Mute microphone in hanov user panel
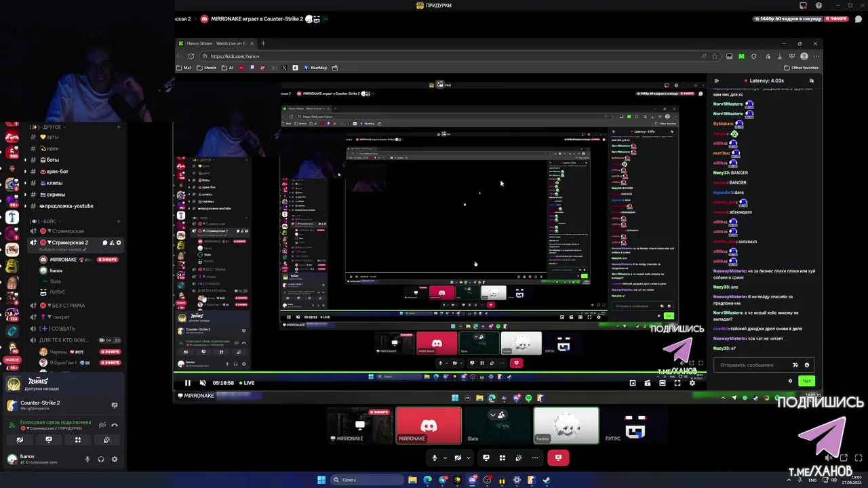Image resolution: width=868 pixels, height=488 pixels. (87, 460)
